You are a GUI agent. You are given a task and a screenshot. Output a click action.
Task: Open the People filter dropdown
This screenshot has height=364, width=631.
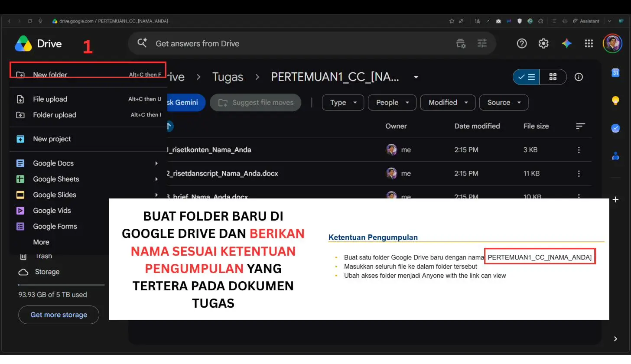[392, 102]
